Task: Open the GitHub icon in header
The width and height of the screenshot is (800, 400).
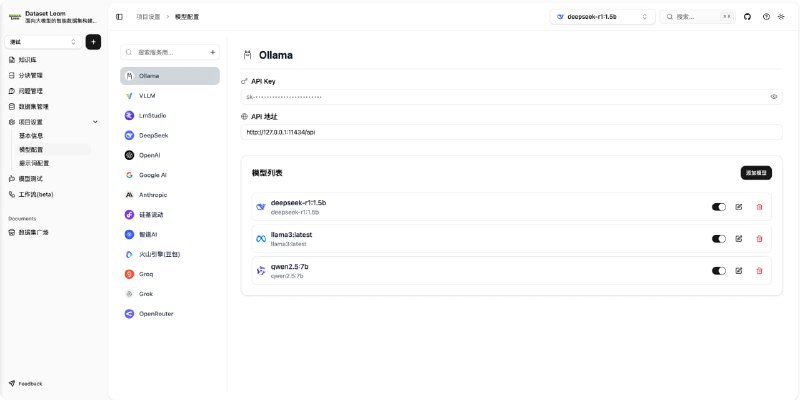Action: [x=747, y=17]
